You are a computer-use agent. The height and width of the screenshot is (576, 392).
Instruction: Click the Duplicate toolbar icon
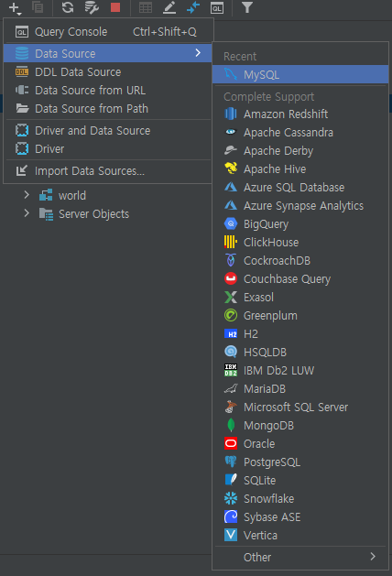(38, 7)
